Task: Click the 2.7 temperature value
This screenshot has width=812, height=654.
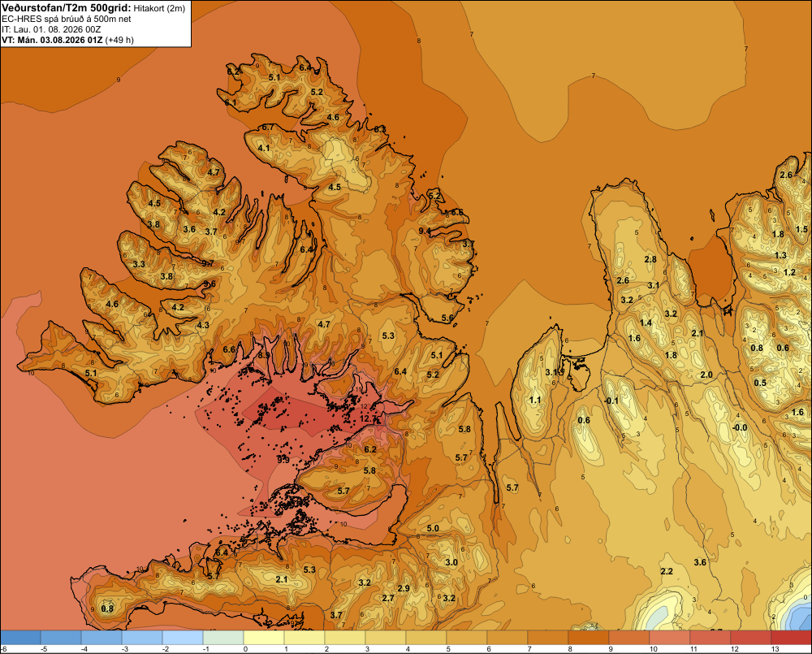Action: coord(388,598)
